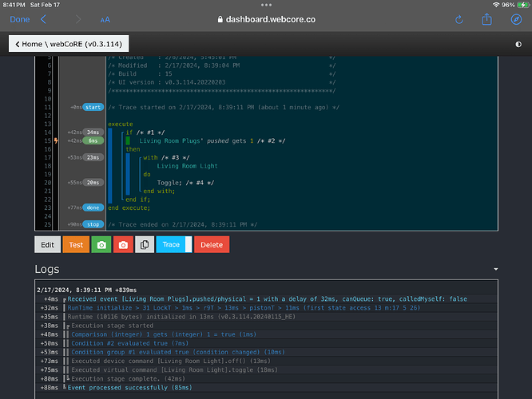Click the 34ms timing badge
The height and width of the screenshot is (399, 532).
[93, 132]
